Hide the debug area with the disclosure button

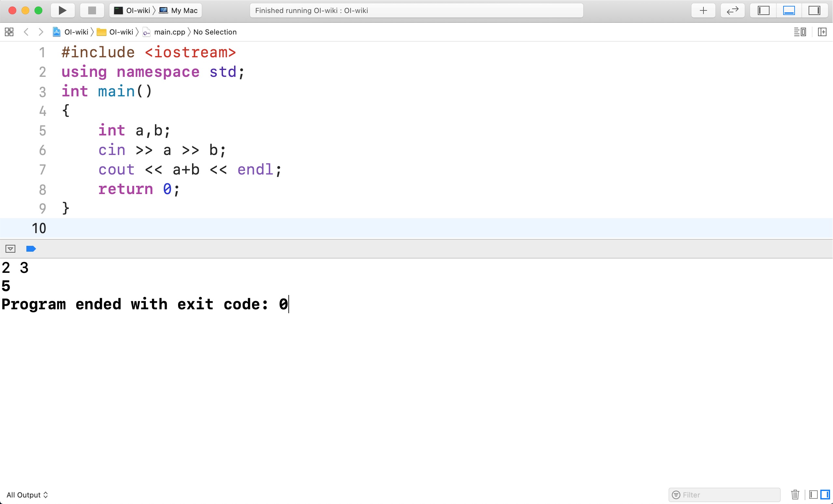pyautogui.click(x=10, y=249)
